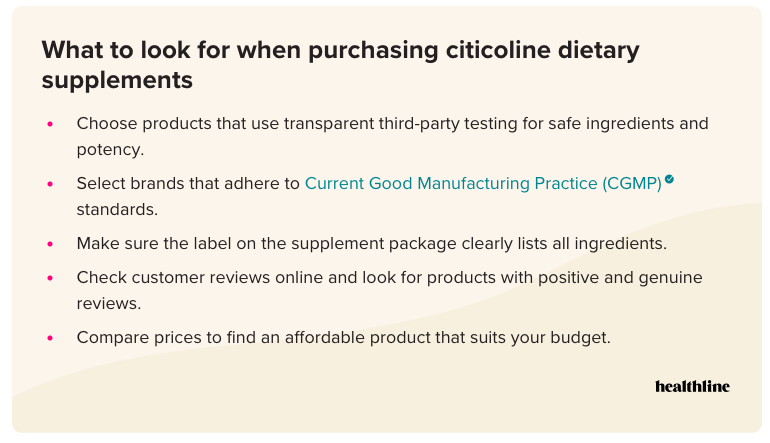The height and width of the screenshot is (443, 770).
Task: Click the word 'potency.'
Action: [110, 150]
